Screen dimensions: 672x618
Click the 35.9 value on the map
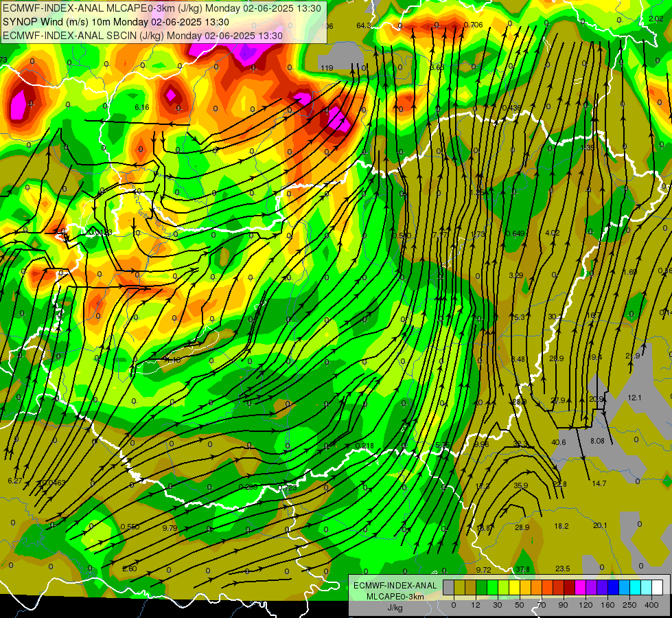[x=521, y=485]
